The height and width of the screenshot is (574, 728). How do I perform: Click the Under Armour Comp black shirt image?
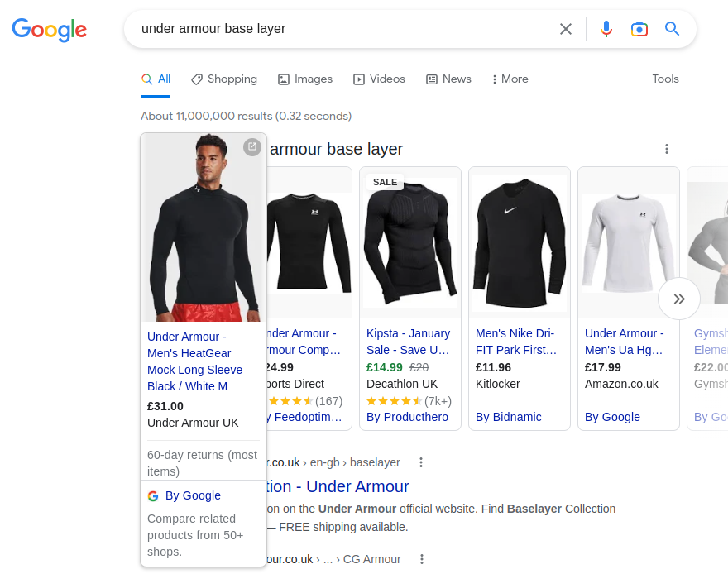point(309,242)
